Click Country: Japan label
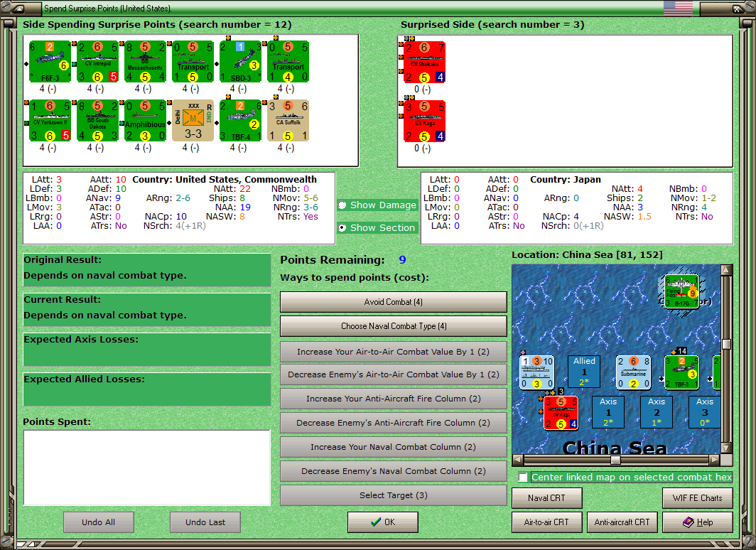Screen dimensions: 756x550 tap(566, 179)
